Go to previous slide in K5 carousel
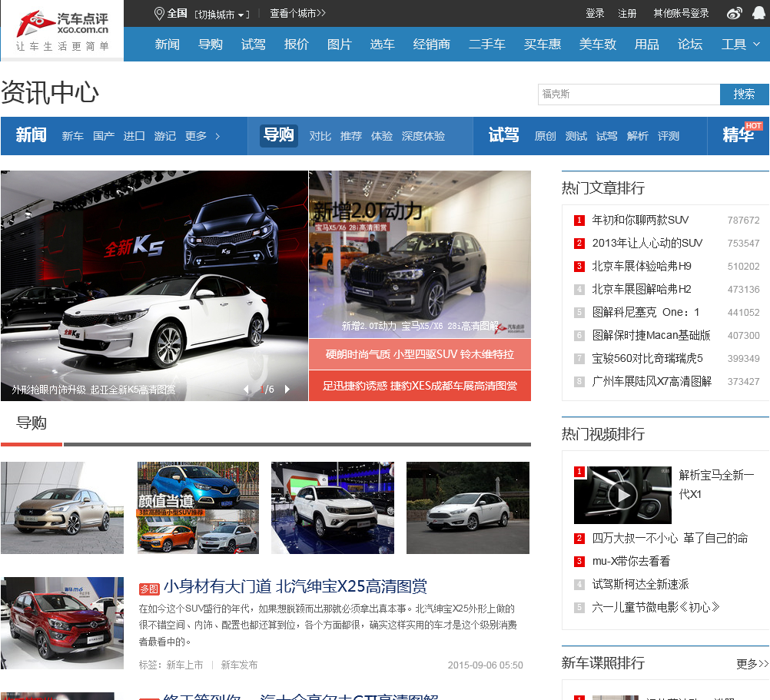This screenshot has height=700, width=770. coord(247,390)
